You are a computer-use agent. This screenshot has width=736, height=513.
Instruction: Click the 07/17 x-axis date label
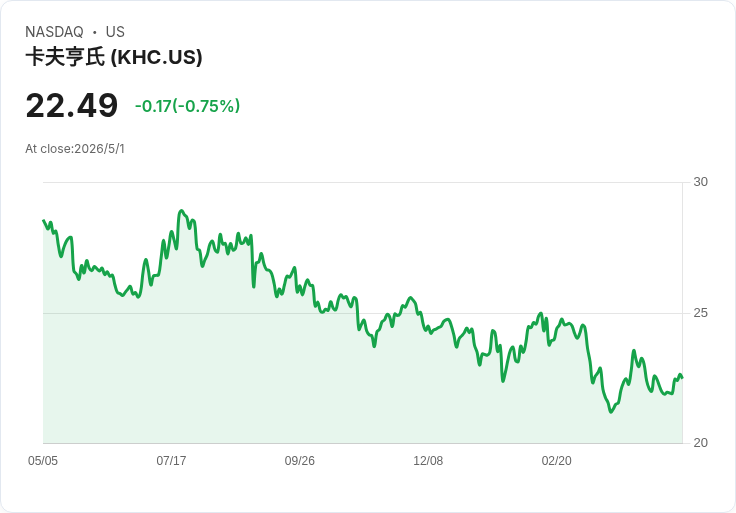171,460
